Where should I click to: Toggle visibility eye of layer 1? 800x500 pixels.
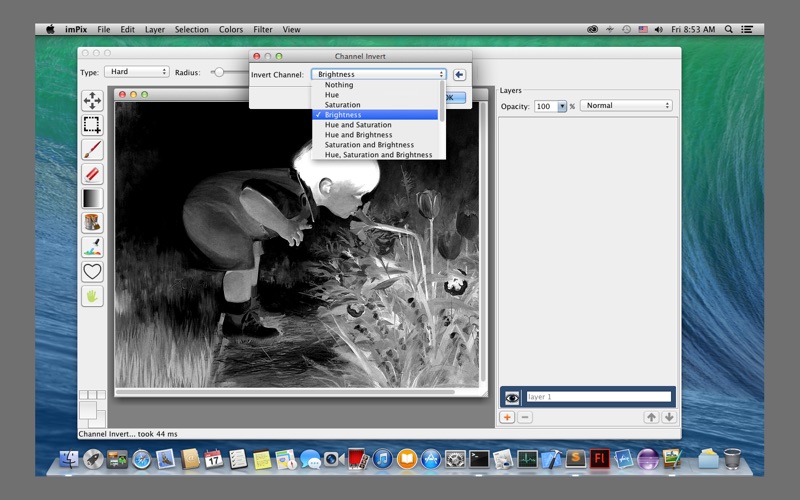(x=512, y=397)
